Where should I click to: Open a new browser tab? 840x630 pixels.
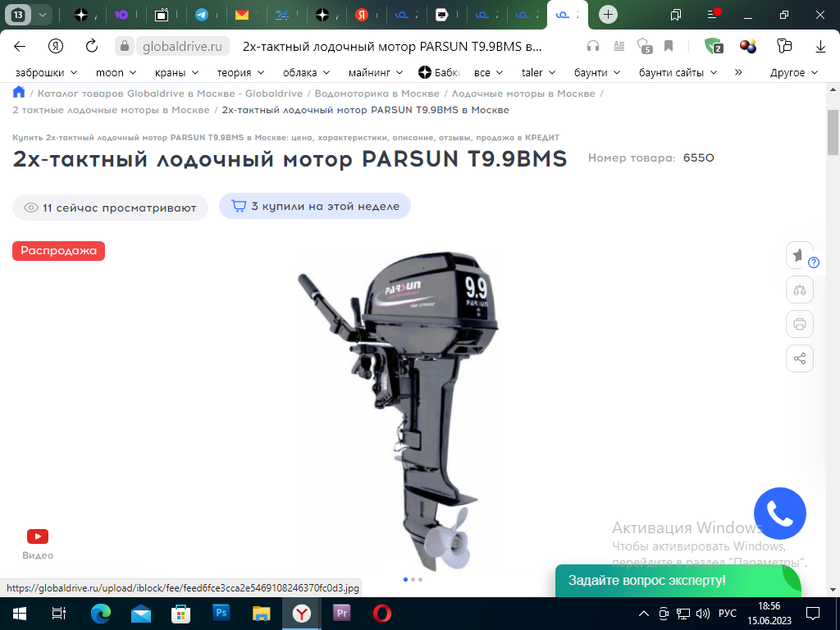[x=608, y=15]
